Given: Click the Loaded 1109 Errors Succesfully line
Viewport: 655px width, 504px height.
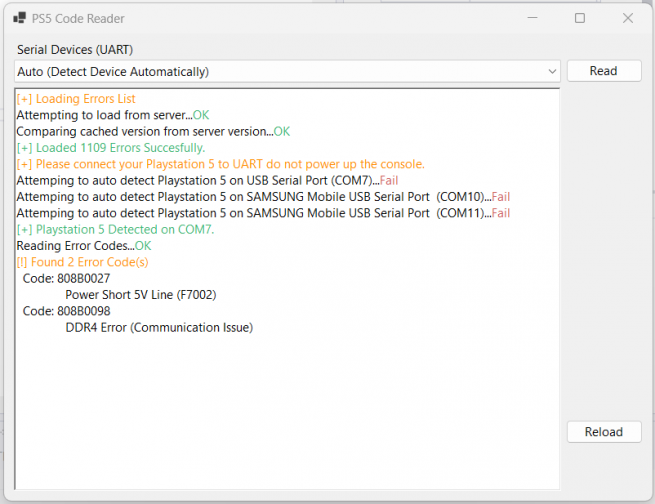Looking at the screenshot, I should point(111,148).
